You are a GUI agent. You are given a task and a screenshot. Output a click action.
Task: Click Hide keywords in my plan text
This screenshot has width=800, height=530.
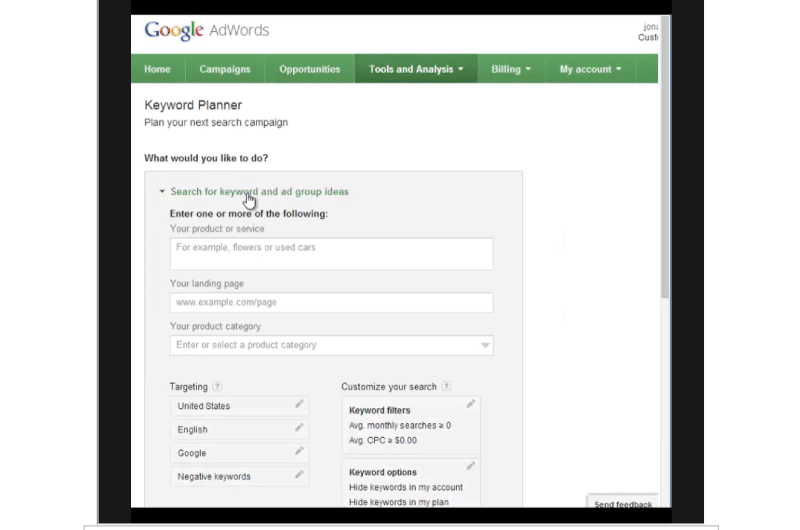[399, 502]
